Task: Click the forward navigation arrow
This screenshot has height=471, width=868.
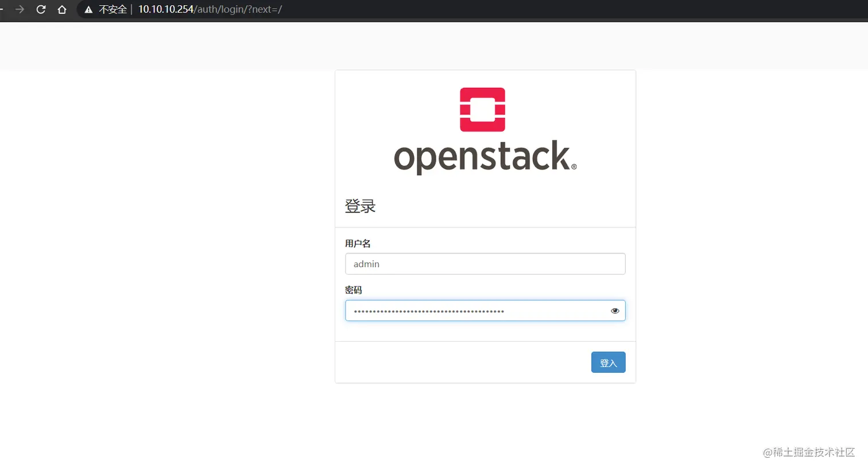Action: 20,9
